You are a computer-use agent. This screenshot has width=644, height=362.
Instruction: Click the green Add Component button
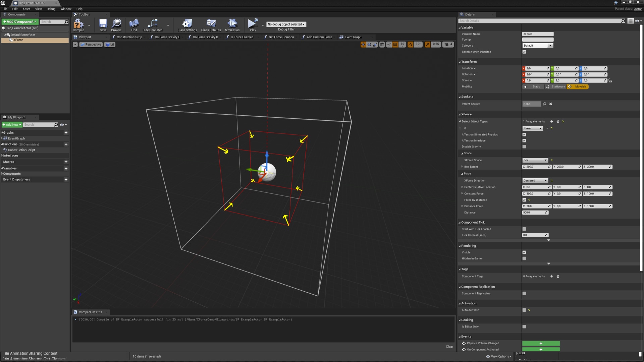[20, 22]
